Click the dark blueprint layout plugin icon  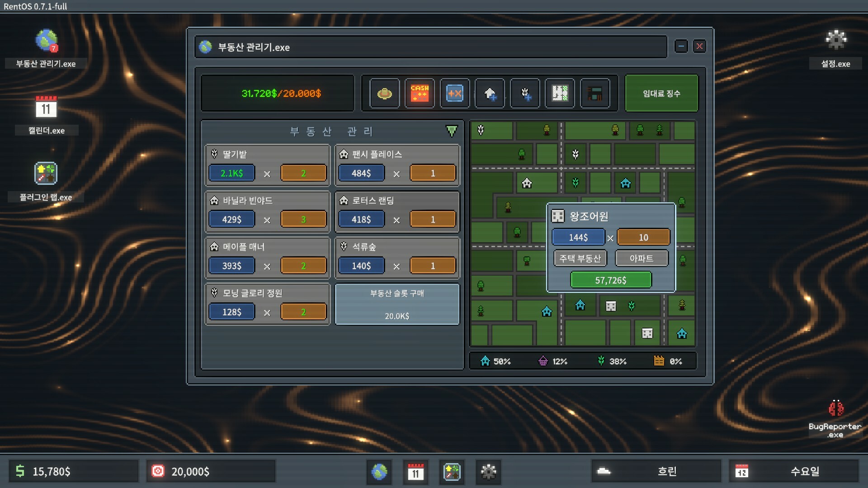[595, 94]
